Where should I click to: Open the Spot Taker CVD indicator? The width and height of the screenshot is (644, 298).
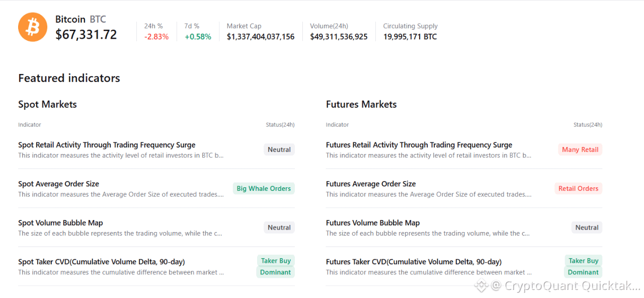click(102, 262)
